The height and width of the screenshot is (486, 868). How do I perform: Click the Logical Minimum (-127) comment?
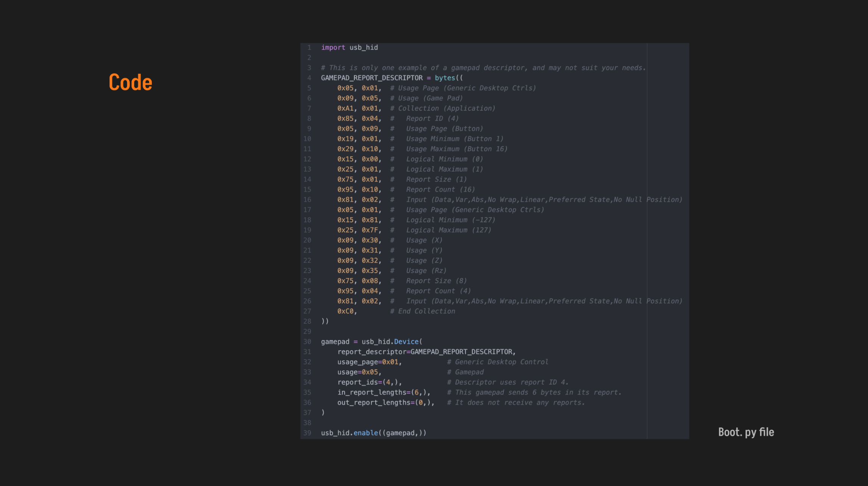click(450, 220)
